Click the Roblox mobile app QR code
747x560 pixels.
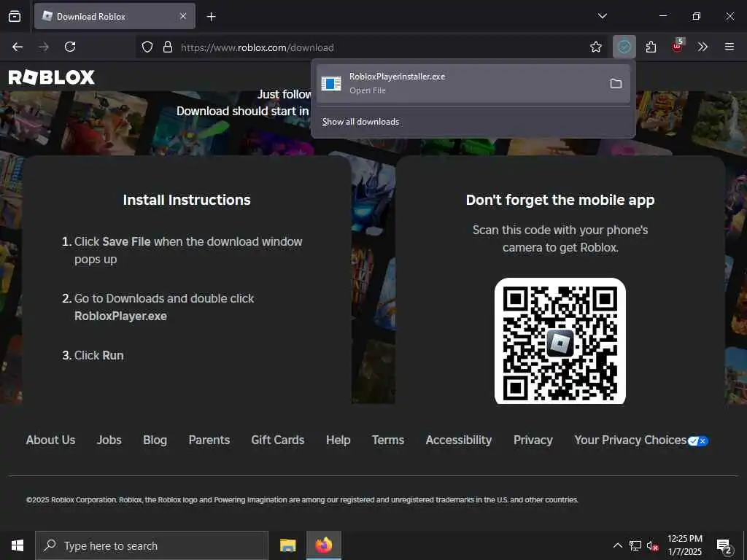560,341
